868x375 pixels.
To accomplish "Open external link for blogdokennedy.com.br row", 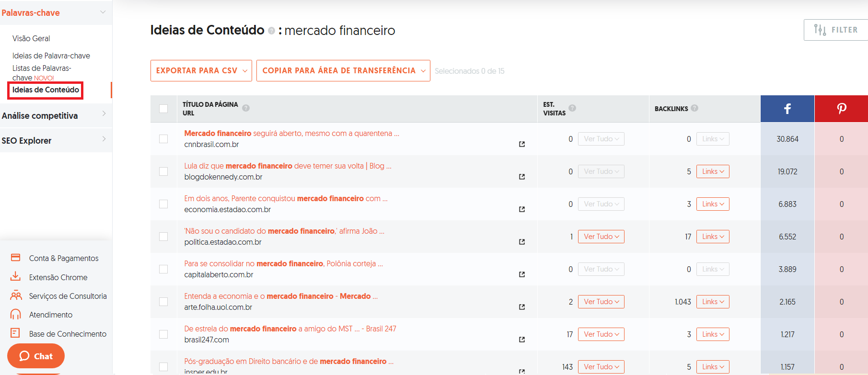I will coord(522,177).
